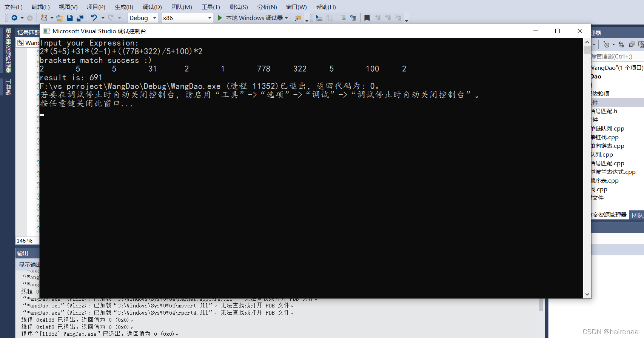644x338 pixels.
Task: Open the 帮助(H) menu
Action: [326, 7]
